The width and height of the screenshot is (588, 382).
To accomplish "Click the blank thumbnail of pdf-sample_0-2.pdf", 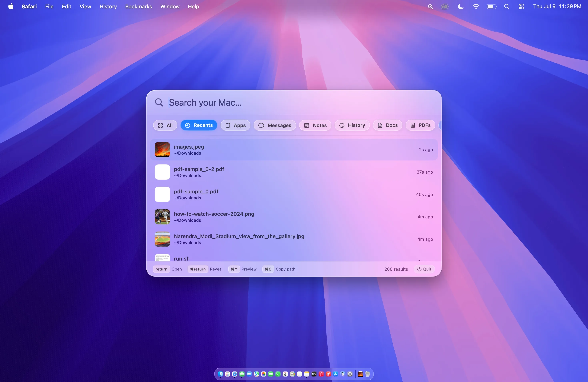I will click(x=162, y=172).
